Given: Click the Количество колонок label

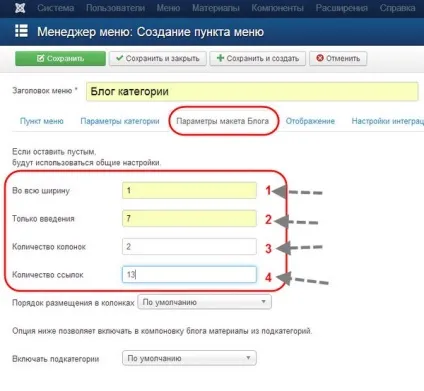Looking at the screenshot, I should (x=49, y=247).
